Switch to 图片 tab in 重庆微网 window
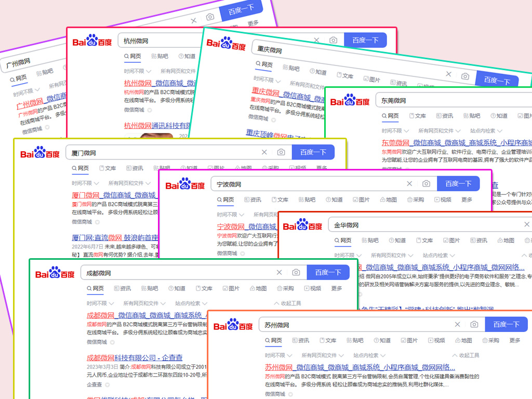 (371, 79)
